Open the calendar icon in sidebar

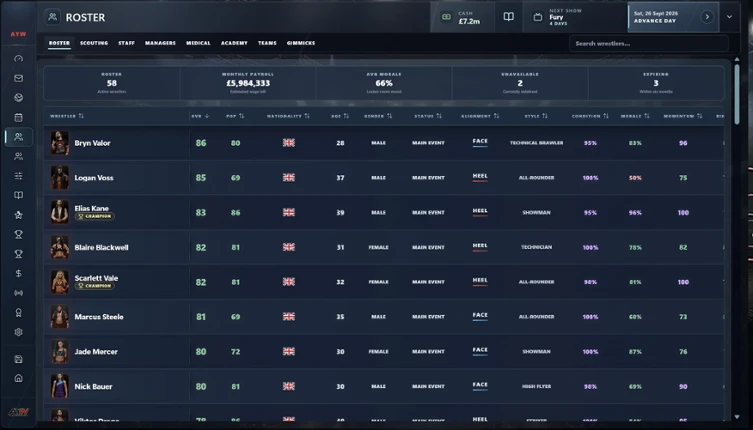click(x=18, y=117)
